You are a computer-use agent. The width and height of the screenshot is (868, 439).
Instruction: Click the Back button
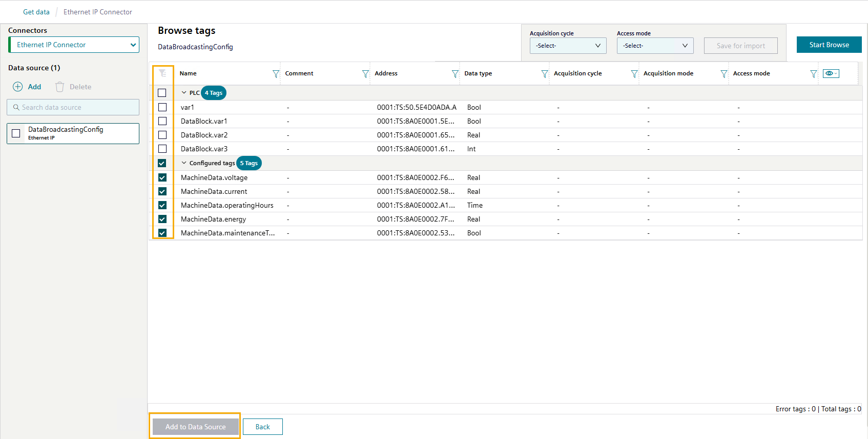click(x=262, y=427)
